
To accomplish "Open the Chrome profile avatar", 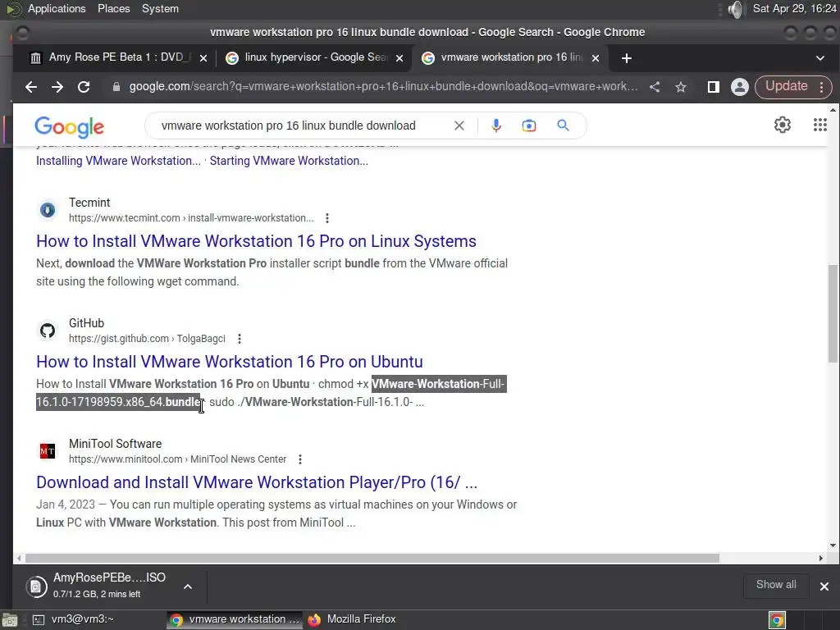I will point(739,87).
